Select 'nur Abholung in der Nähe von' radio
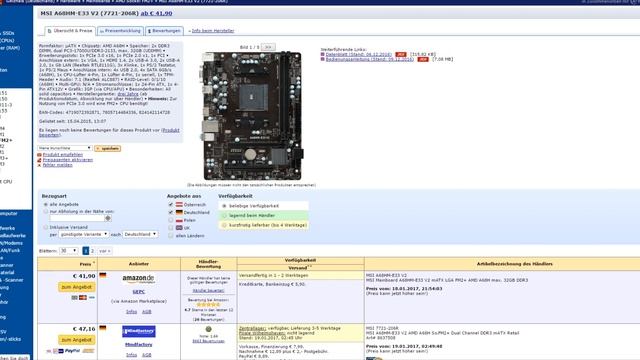640x360 pixels. 46,211
